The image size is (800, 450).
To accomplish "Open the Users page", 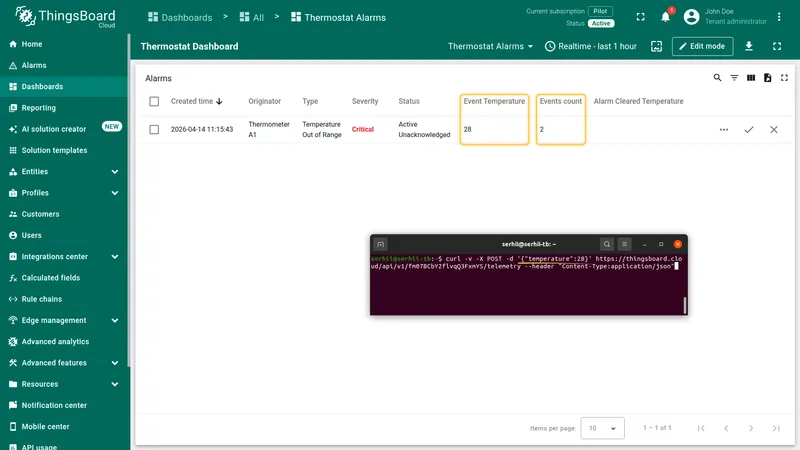I will pyautogui.click(x=64, y=235).
